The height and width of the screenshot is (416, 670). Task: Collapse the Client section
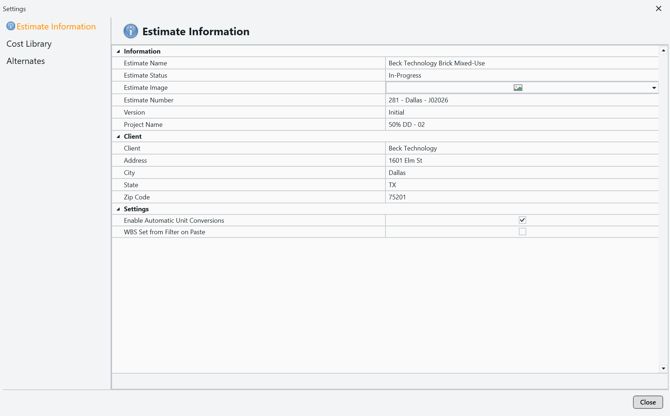[118, 137]
